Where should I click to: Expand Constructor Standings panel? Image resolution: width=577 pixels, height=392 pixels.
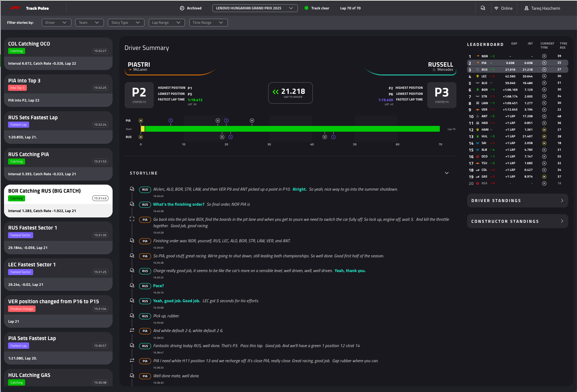coord(517,221)
